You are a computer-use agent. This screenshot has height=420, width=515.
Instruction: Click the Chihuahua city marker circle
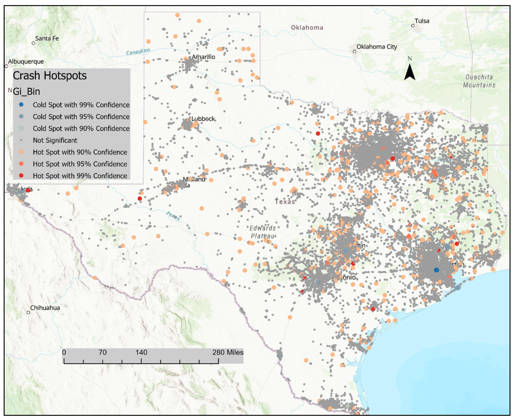[28, 312]
